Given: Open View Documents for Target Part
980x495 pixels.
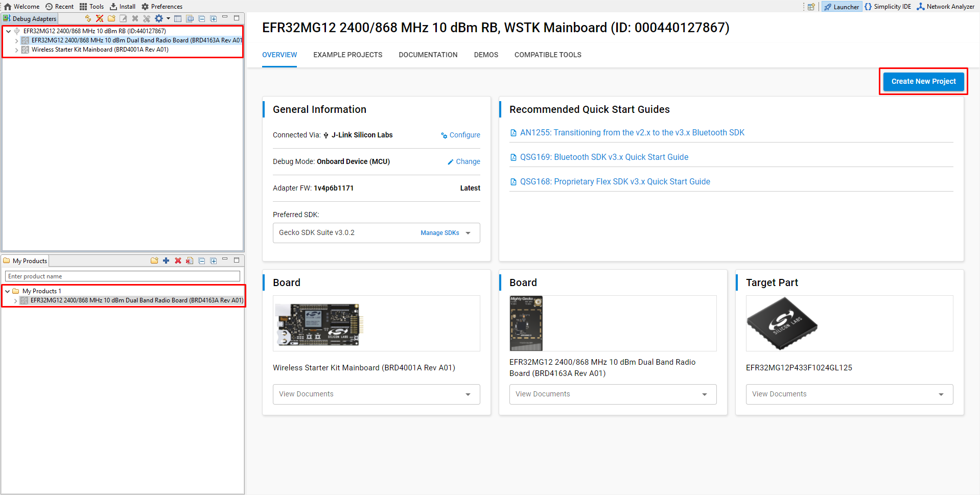Looking at the screenshot, I should 849,394.
